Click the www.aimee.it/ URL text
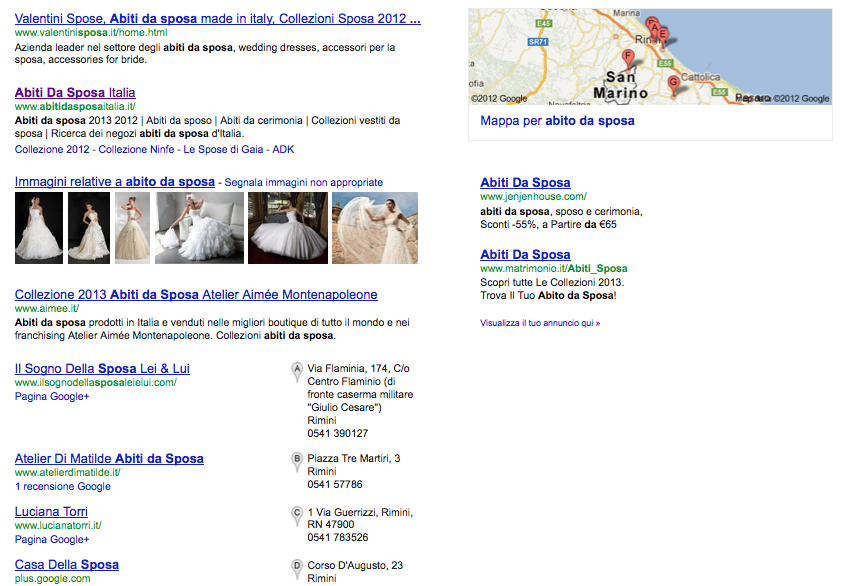 (47, 308)
